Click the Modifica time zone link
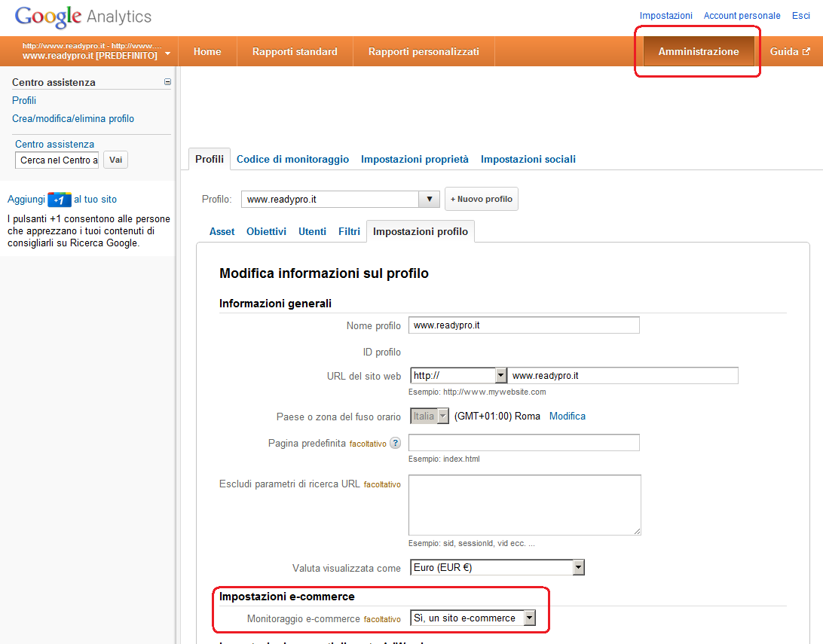Screen dimensions: 823x644 (568, 416)
